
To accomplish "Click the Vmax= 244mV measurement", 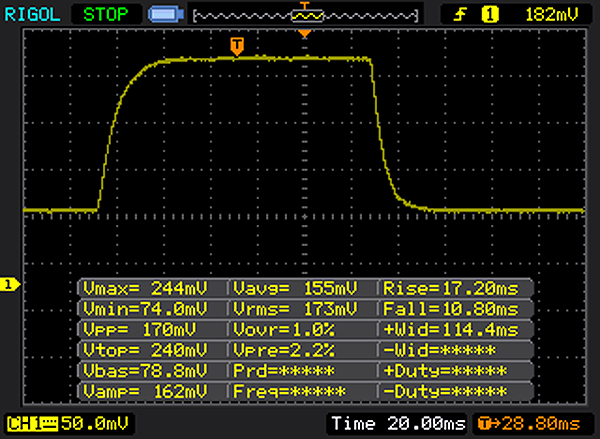I will [x=145, y=288].
